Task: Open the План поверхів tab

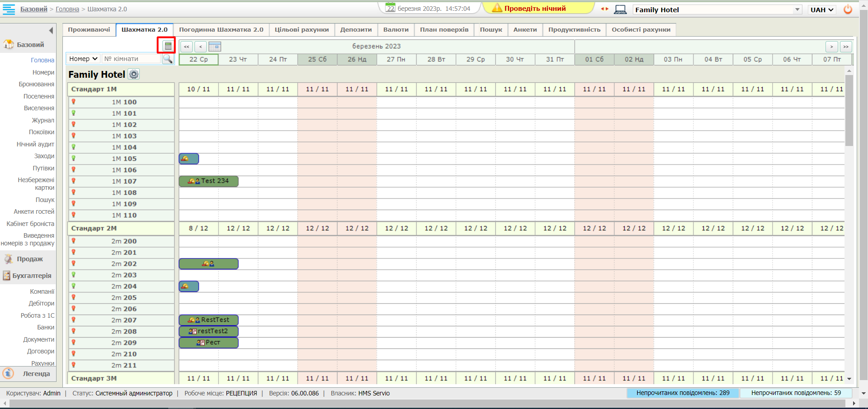Action: [444, 29]
